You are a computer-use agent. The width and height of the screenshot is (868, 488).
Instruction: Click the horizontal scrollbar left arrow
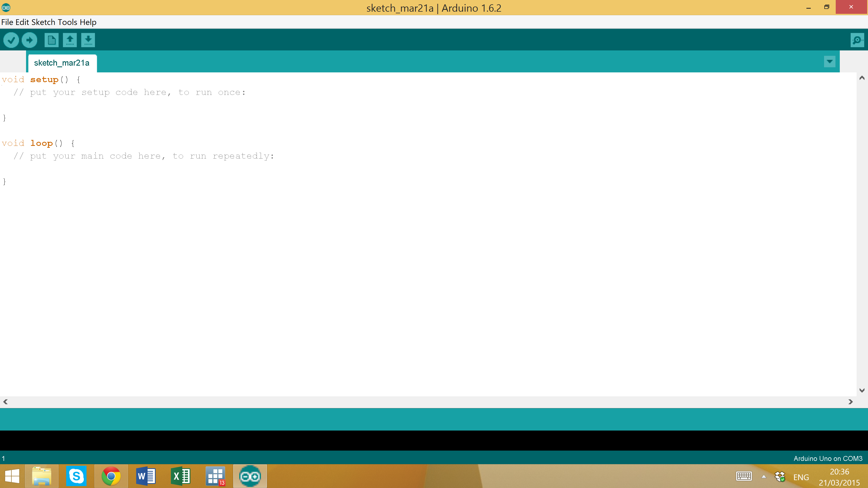(5, 402)
